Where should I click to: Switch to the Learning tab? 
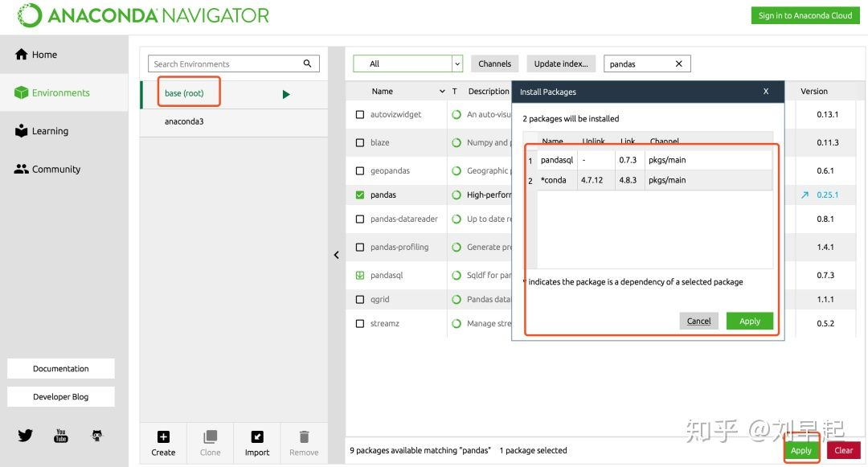[x=64, y=131]
